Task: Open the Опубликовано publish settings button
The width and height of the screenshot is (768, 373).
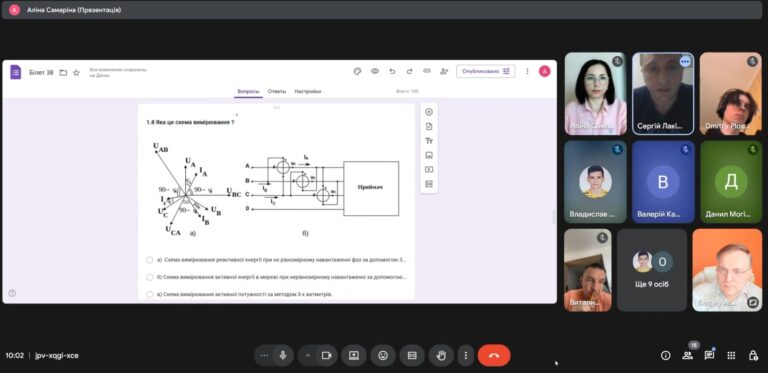Action: (x=485, y=71)
